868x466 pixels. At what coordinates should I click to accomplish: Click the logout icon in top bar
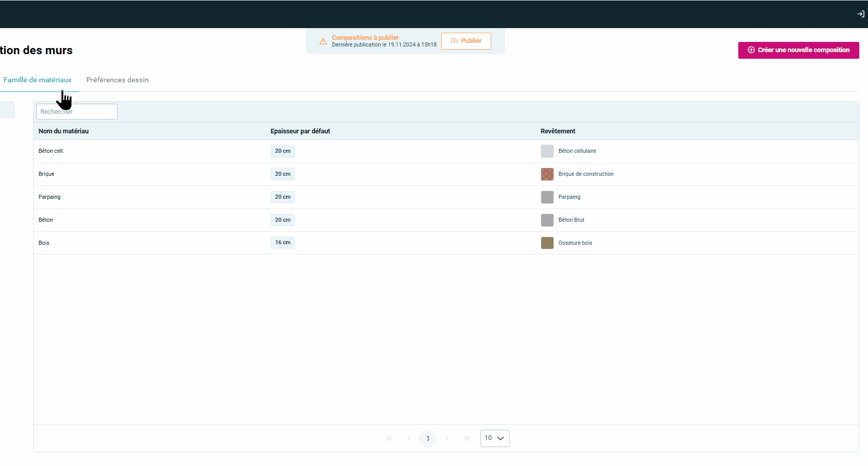coord(860,14)
